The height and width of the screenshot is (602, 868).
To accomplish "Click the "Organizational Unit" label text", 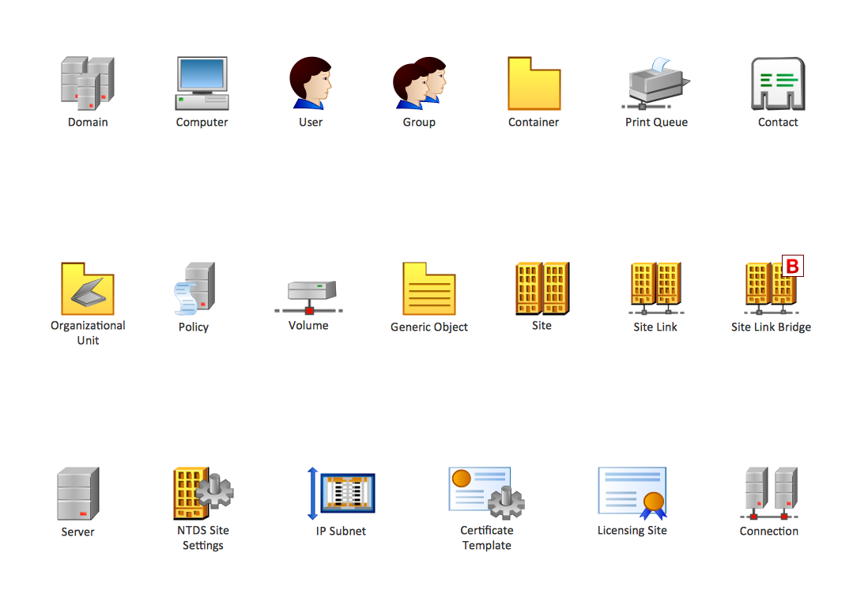I will [88, 333].
